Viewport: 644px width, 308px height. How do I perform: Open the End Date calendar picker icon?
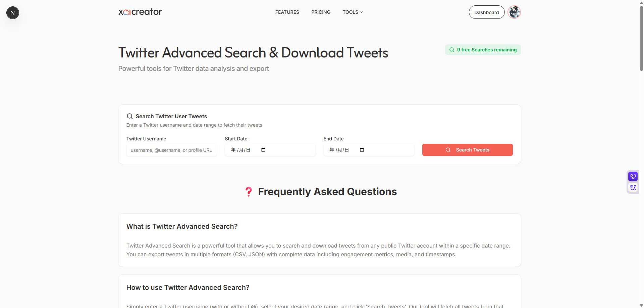[362, 150]
